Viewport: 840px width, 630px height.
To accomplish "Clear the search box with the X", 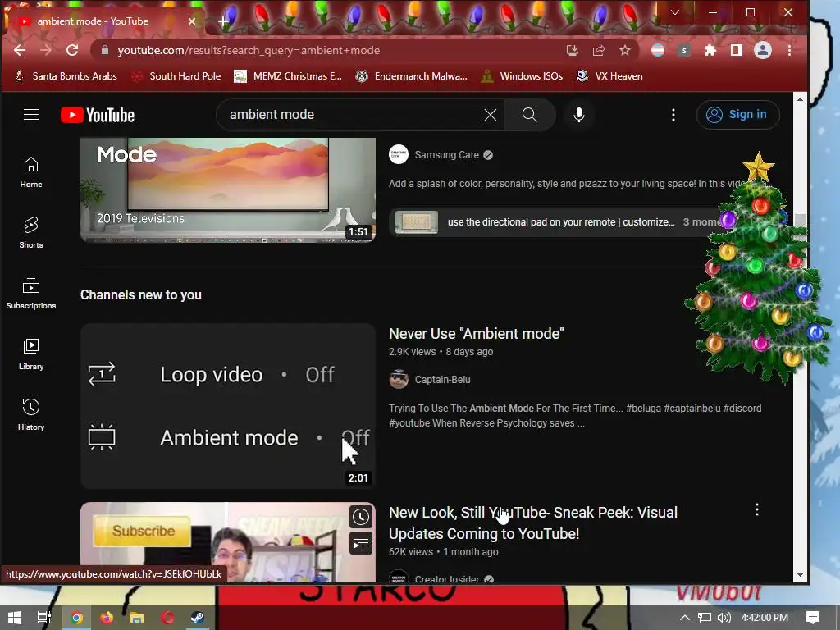I will point(491,115).
